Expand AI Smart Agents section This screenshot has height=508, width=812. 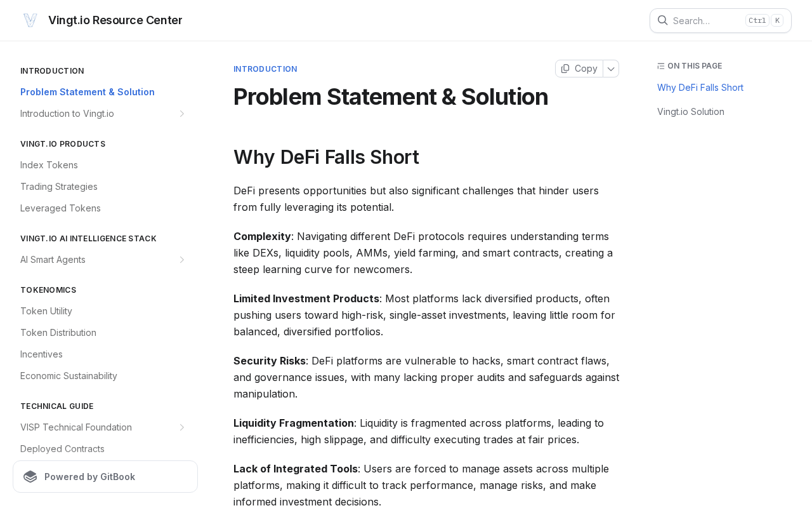181,260
